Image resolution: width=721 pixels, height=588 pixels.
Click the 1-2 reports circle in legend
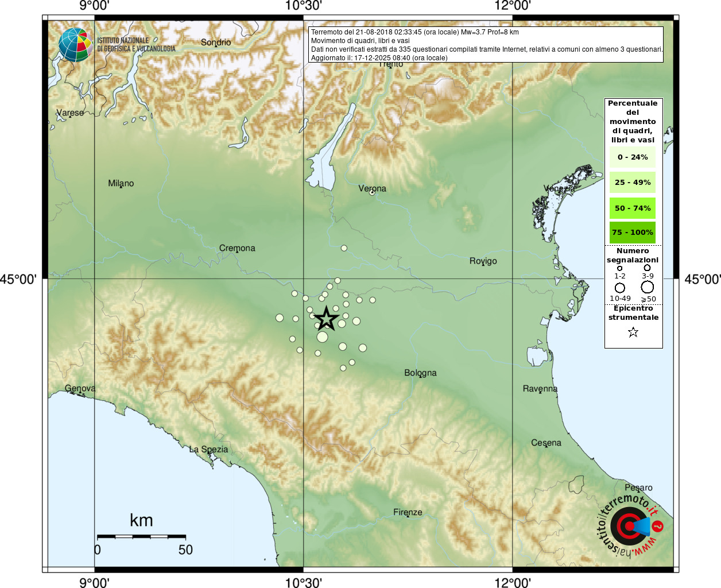click(x=620, y=268)
